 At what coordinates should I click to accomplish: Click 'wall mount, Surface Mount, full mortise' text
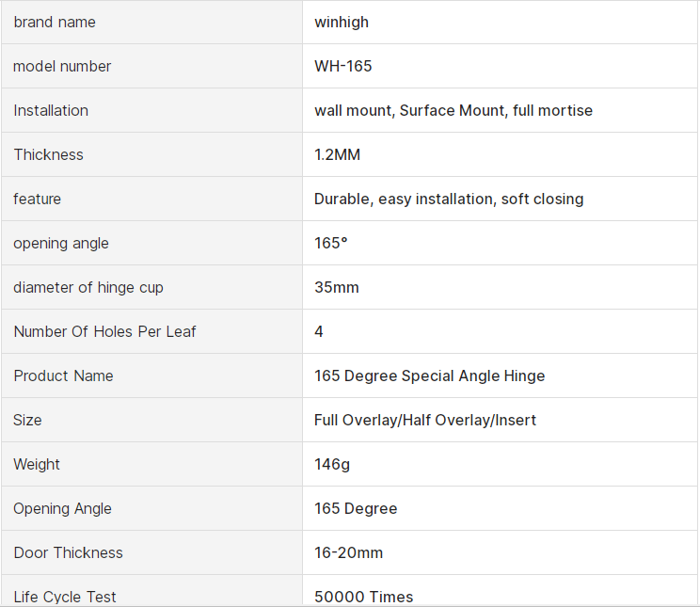click(453, 110)
